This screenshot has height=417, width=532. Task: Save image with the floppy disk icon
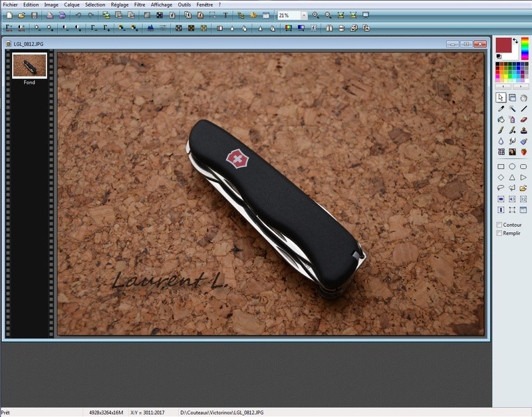pos(35,15)
